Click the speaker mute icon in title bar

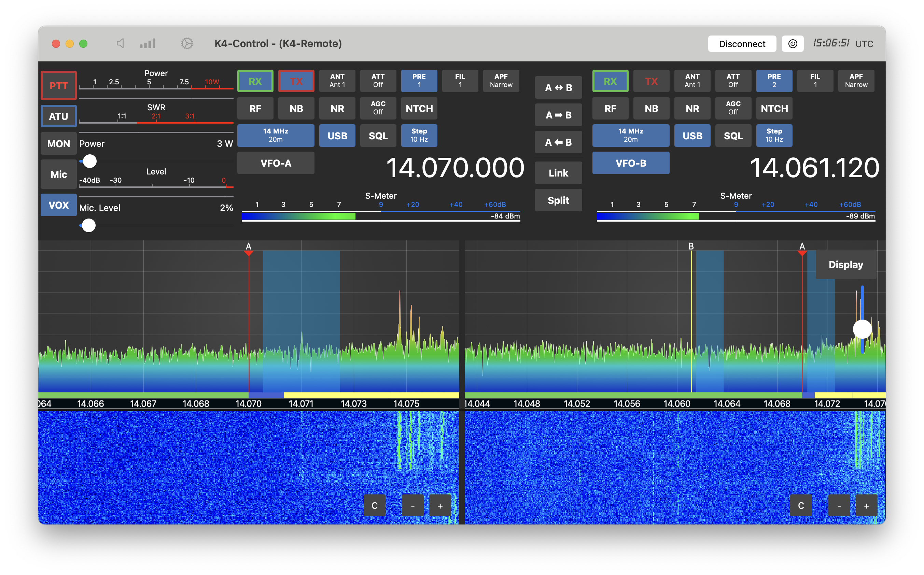point(120,43)
